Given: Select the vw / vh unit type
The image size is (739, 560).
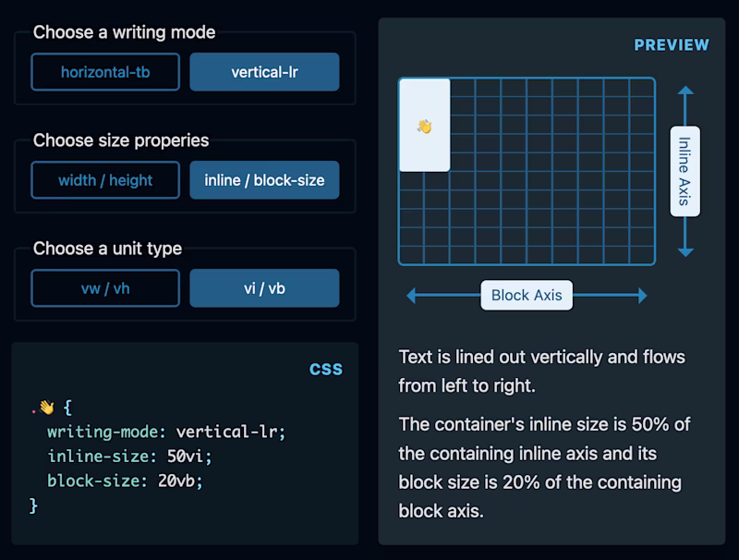Looking at the screenshot, I should click(x=104, y=288).
